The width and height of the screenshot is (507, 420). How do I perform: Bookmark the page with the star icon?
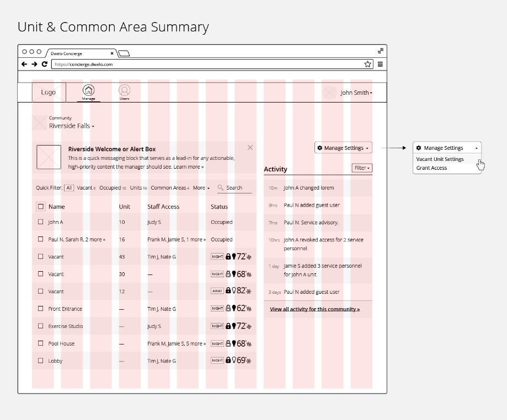pos(367,64)
